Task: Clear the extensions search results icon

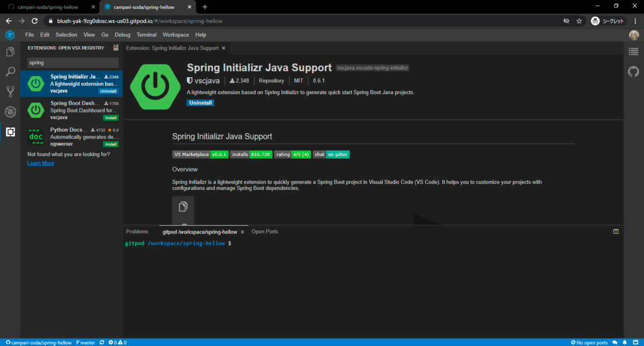Action: pos(115,47)
